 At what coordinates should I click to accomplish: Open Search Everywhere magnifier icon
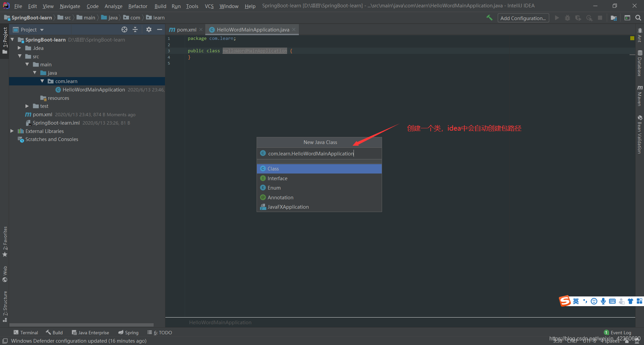click(x=638, y=18)
